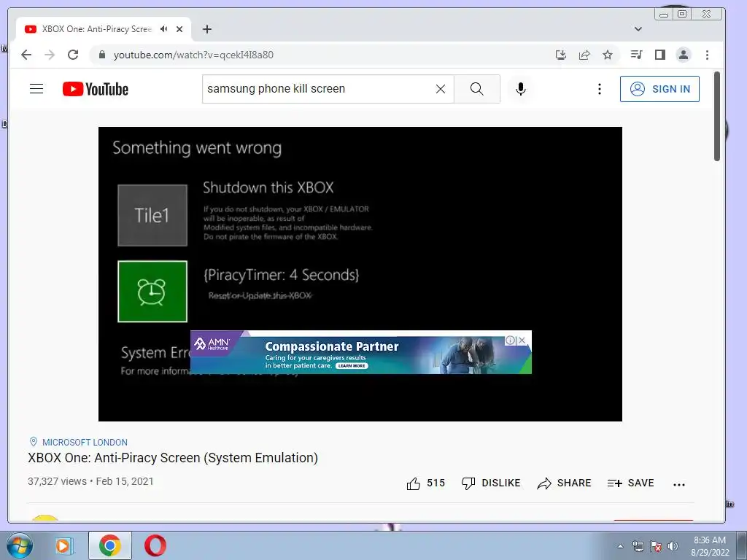
Task: Bookmark this tab with the star
Action: pos(608,55)
